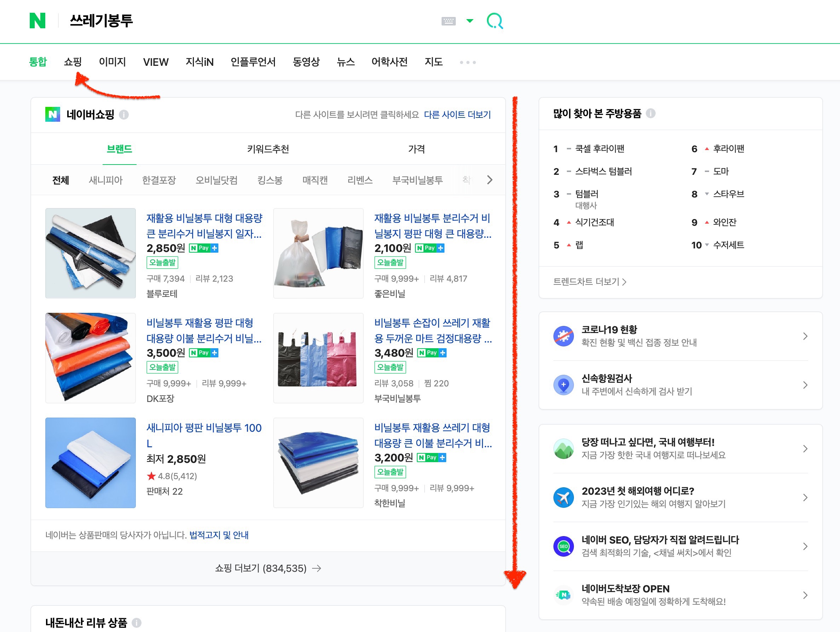The width and height of the screenshot is (840, 632).
Task: Click info icon next to 네이버쇼핑
Action: click(124, 115)
